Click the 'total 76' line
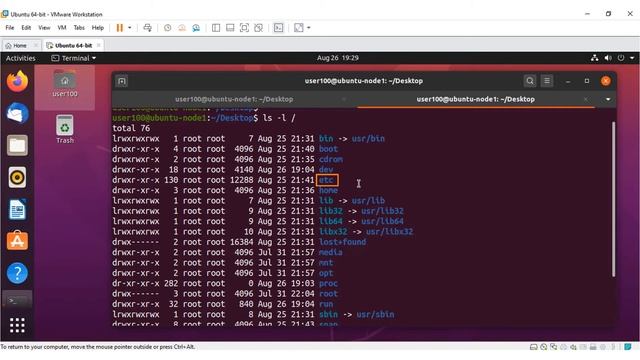 pos(131,128)
